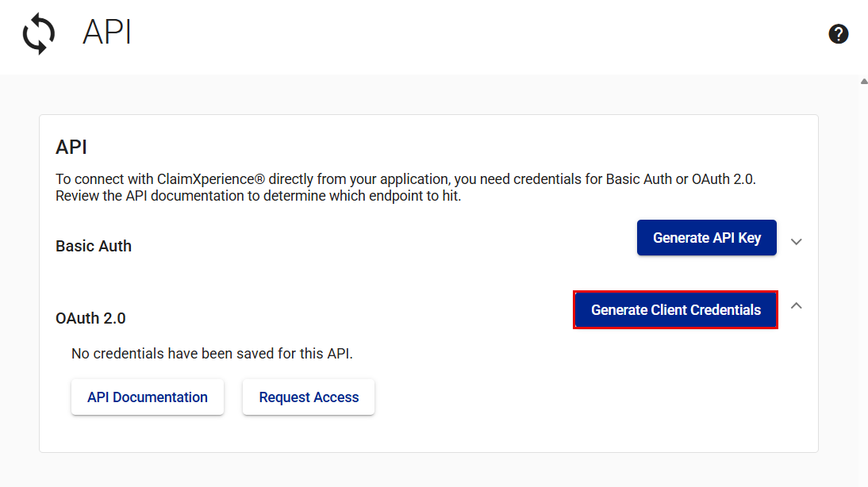Image resolution: width=868 pixels, height=487 pixels.
Task: Click the "Basic Auth or OAuth 2.0" phrase in description
Action: 681,179
